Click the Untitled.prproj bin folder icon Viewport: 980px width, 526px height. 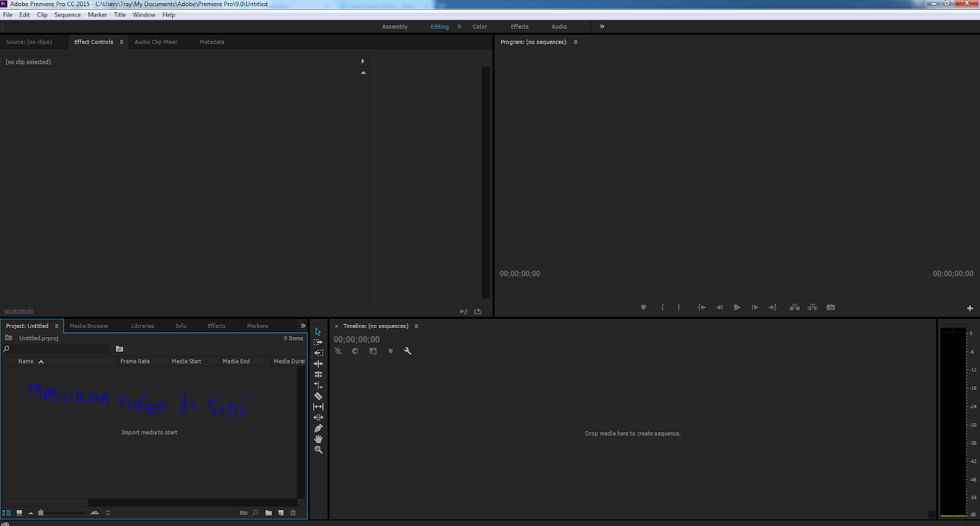click(9, 338)
